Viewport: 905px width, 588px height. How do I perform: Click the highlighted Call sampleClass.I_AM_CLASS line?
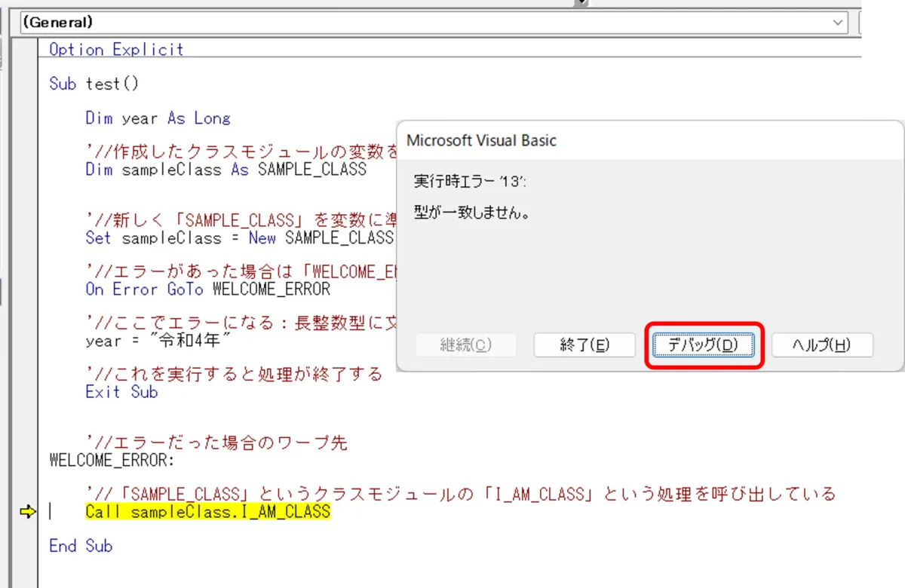(x=207, y=512)
